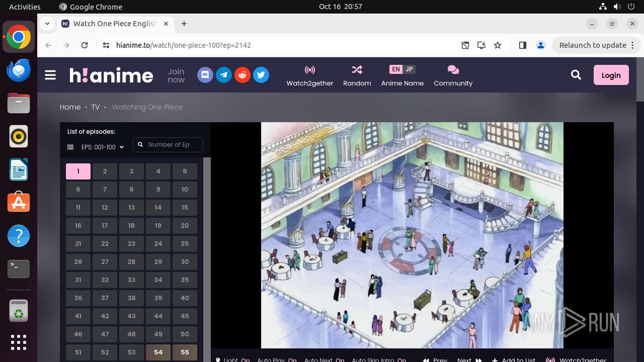Select episode 30
644x362 pixels.
pyautogui.click(x=185, y=262)
